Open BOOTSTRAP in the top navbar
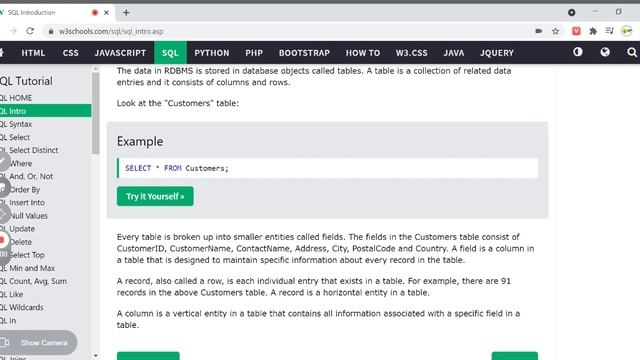 (x=304, y=53)
